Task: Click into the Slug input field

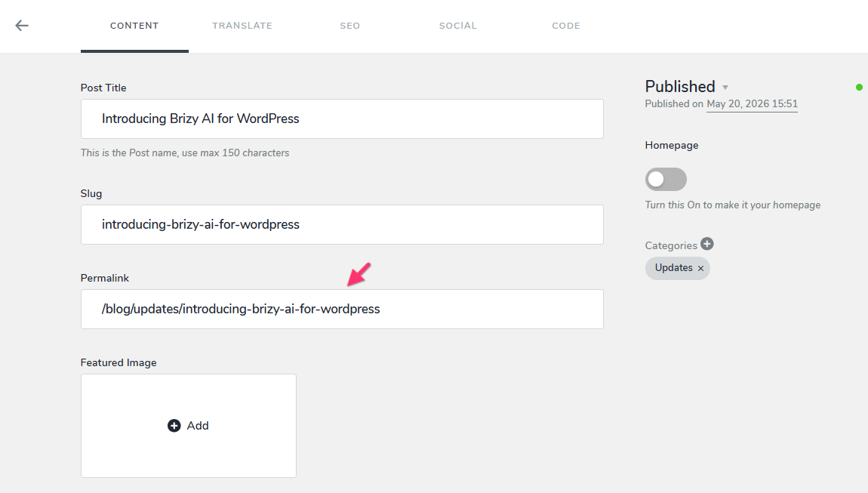Action: click(x=342, y=224)
